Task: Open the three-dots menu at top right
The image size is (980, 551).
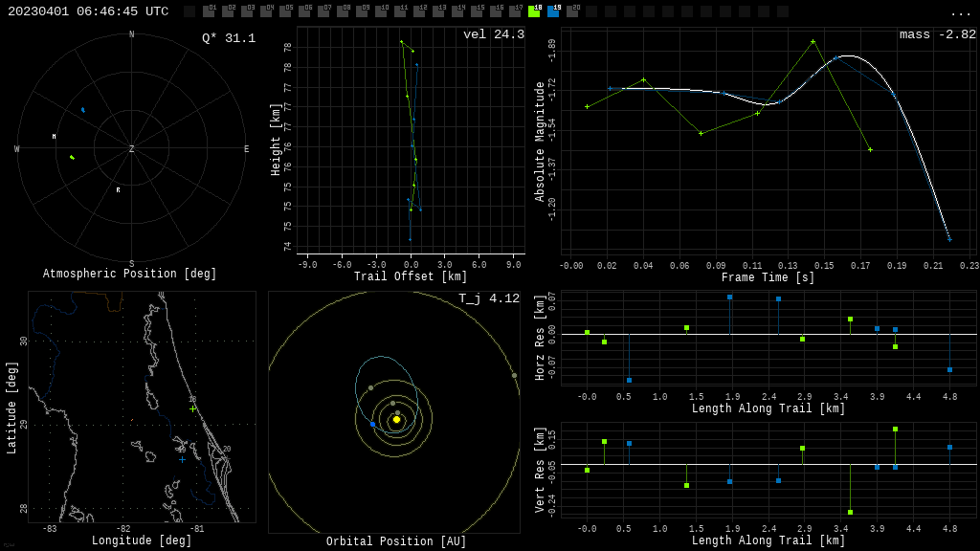Action: (960, 12)
